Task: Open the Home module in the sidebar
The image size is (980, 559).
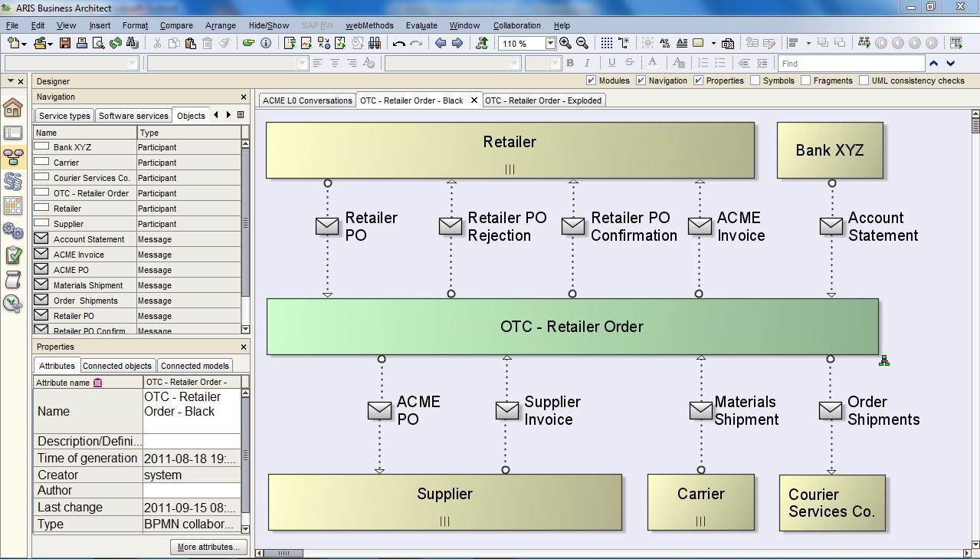Action: (13, 107)
